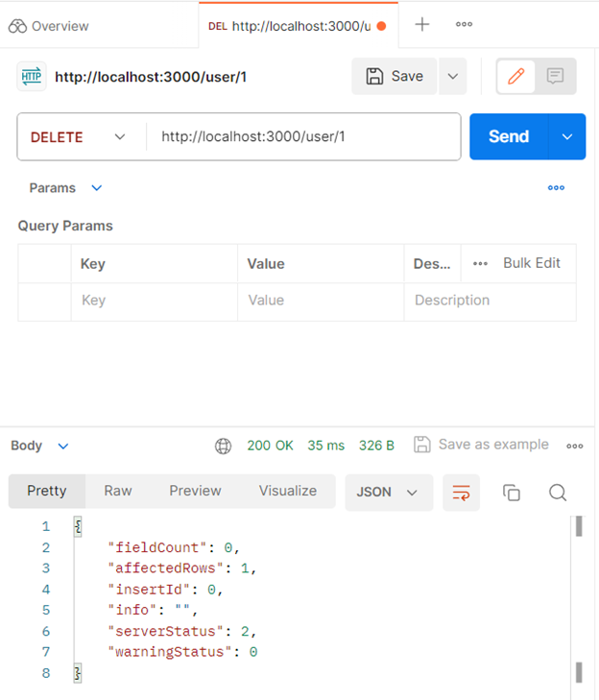Copy response body with copy icon
Image resolution: width=599 pixels, height=700 pixels.
(512, 492)
